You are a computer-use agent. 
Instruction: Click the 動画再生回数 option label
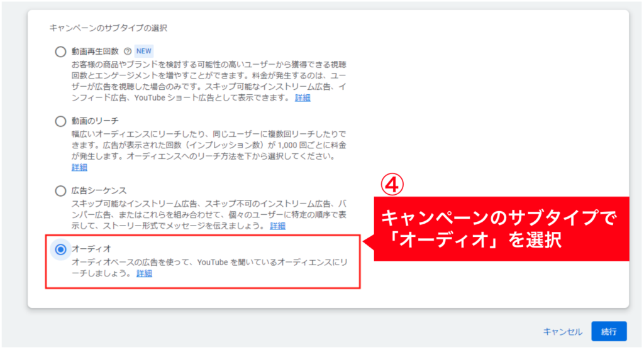[x=95, y=52]
